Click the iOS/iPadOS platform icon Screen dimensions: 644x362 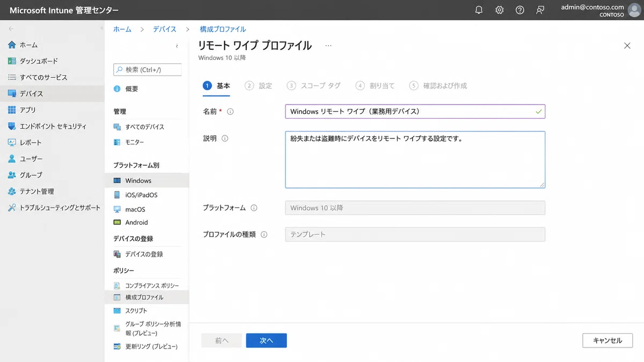(x=117, y=195)
